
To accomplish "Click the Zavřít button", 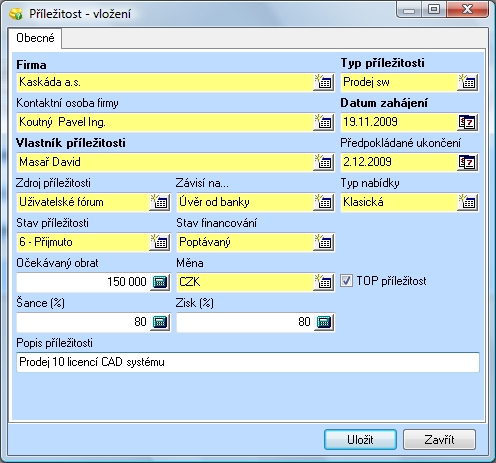I will coord(439,440).
